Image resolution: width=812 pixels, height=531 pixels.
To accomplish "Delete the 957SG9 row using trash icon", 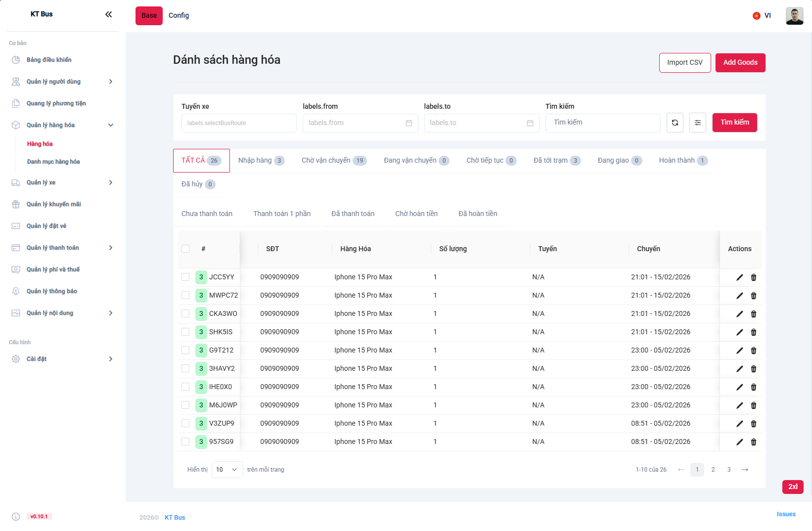I will coord(753,442).
